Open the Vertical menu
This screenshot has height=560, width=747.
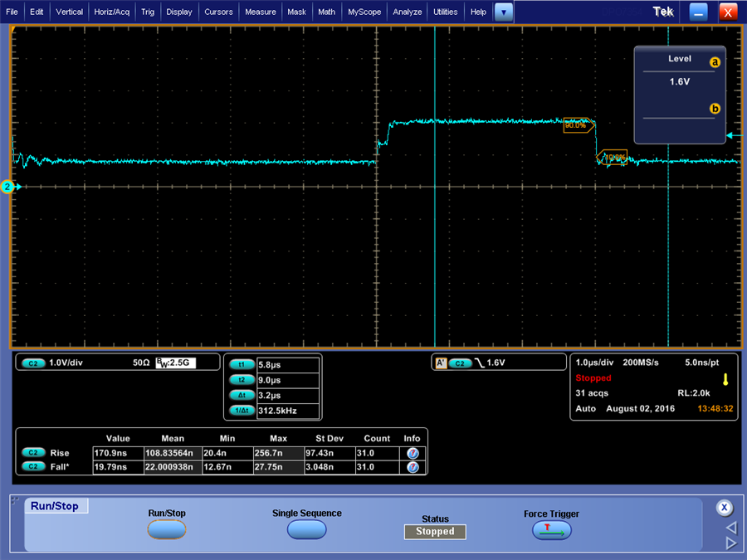click(x=69, y=12)
